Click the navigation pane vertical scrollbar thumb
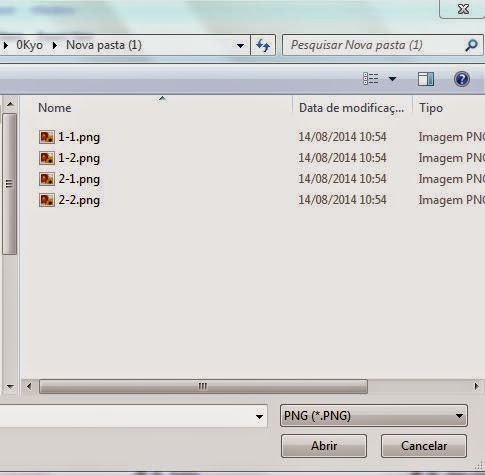This screenshot has height=475, width=485. click(9, 184)
